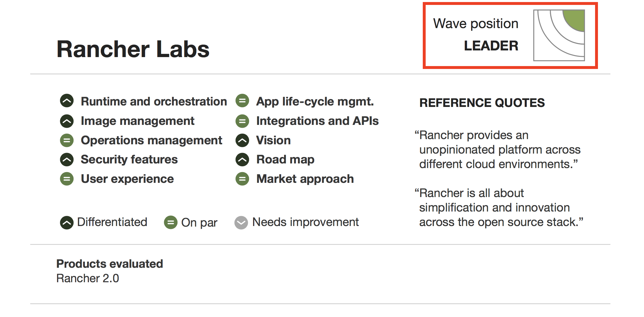Click the User experience on-par icon

coord(67,179)
